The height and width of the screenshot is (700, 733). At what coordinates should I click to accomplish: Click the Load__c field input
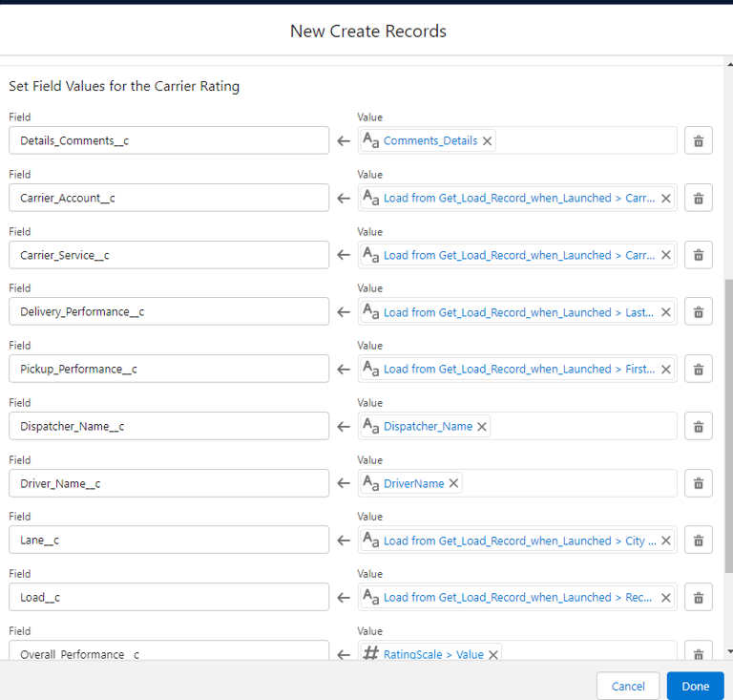[169, 597]
